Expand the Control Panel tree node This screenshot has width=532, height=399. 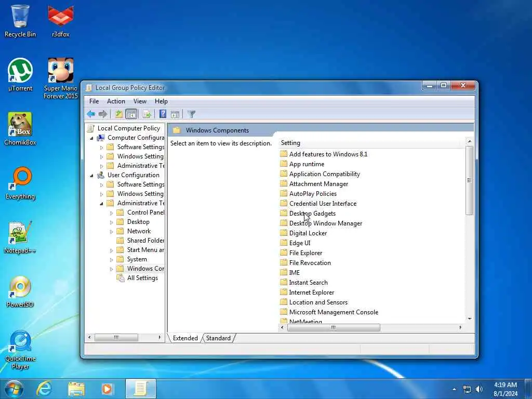pyautogui.click(x=111, y=213)
